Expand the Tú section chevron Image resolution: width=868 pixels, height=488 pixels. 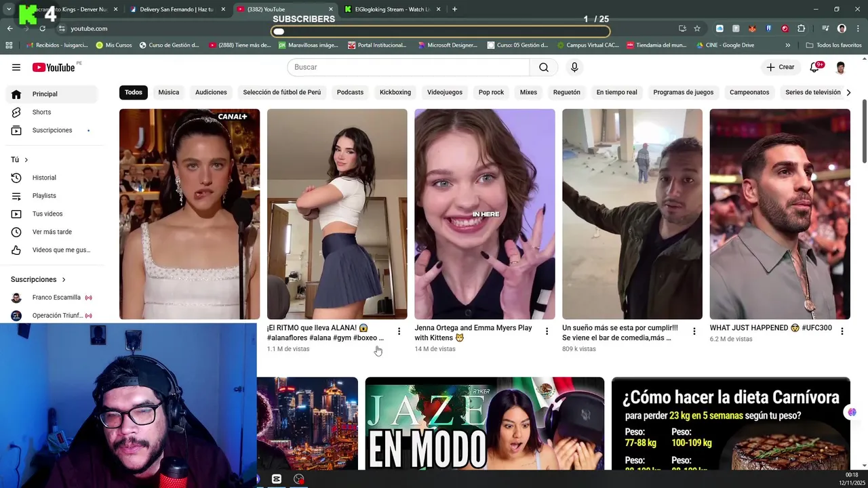pyautogui.click(x=26, y=160)
